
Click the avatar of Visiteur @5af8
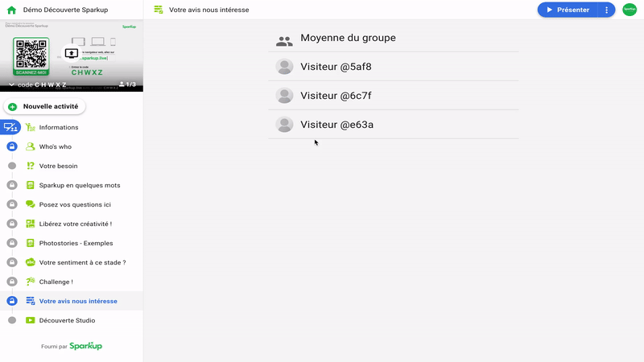click(x=284, y=67)
